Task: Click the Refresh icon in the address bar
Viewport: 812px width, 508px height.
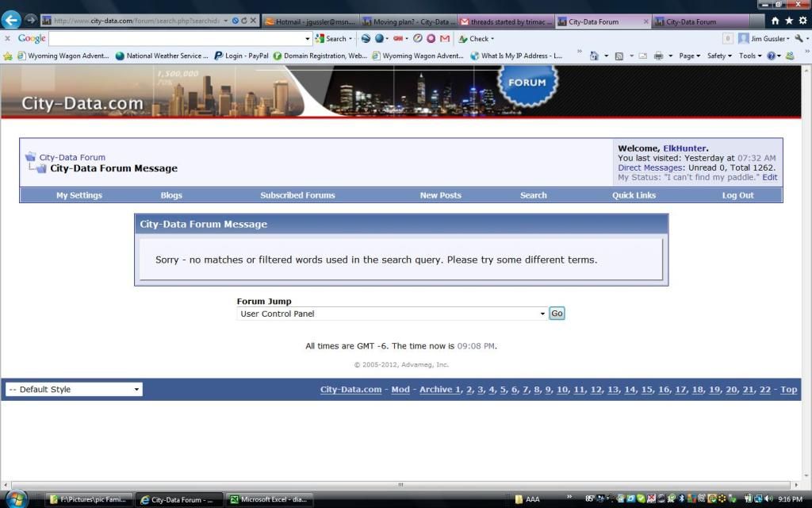Action: [244, 21]
